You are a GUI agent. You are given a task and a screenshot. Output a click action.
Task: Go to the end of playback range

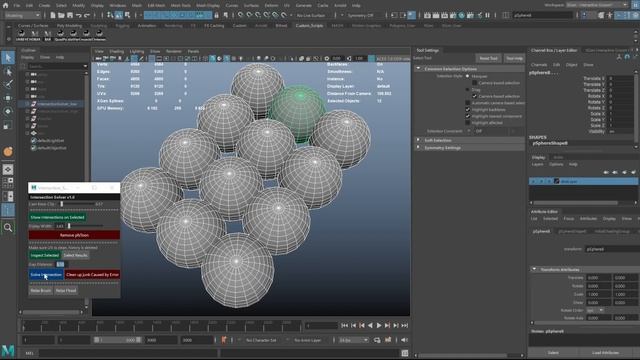pos(404,325)
